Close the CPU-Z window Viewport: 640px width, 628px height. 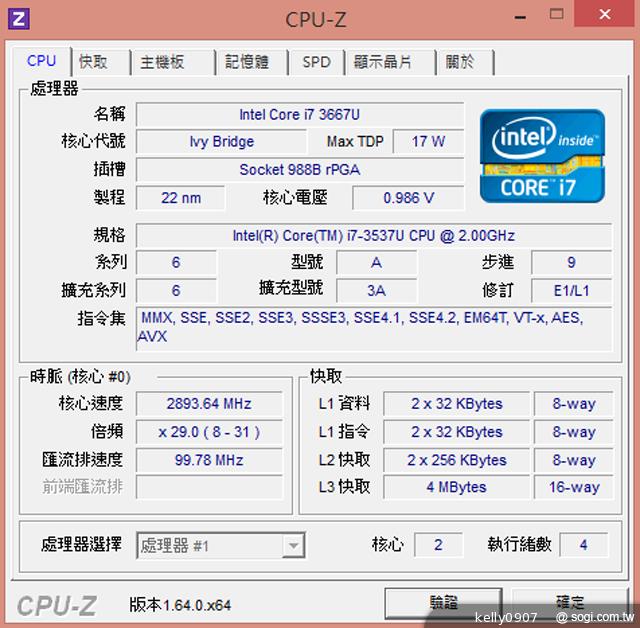coord(605,14)
